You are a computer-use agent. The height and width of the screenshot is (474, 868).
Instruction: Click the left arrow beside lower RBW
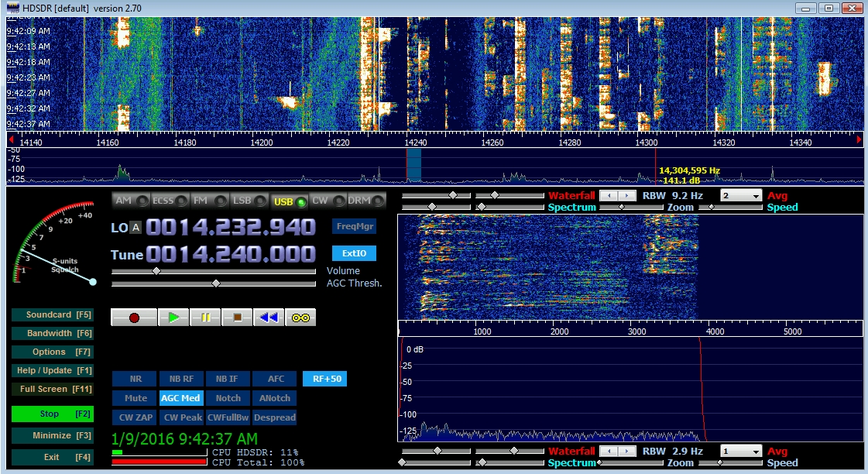click(x=609, y=451)
